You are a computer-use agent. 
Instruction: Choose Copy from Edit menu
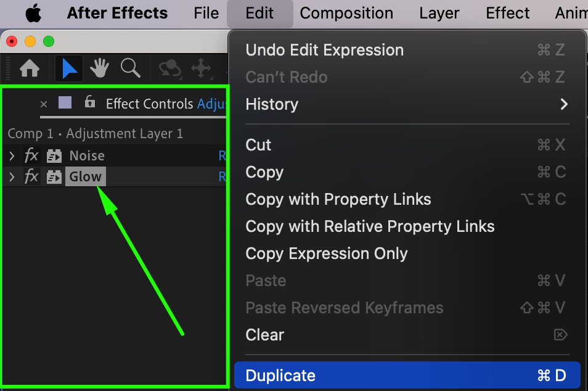point(407,172)
